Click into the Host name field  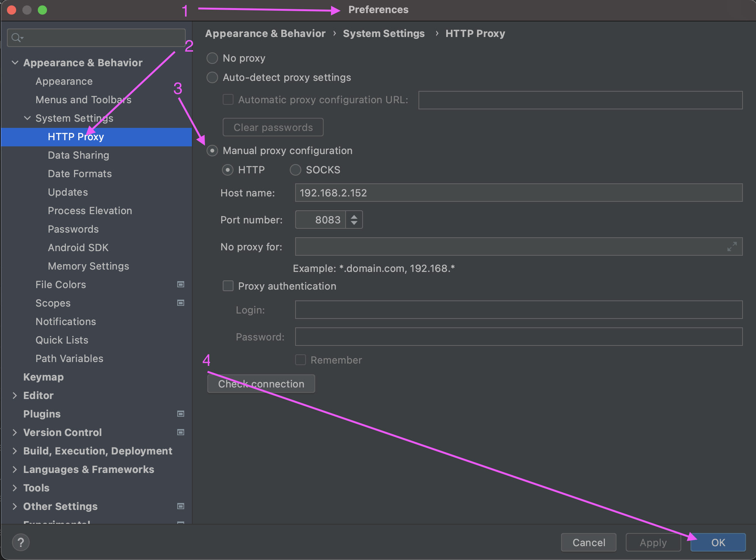pyautogui.click(x=518, y=193)
